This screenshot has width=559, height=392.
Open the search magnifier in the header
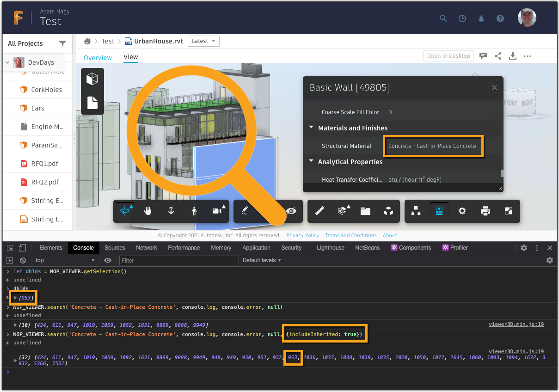(x=443, y=18)
